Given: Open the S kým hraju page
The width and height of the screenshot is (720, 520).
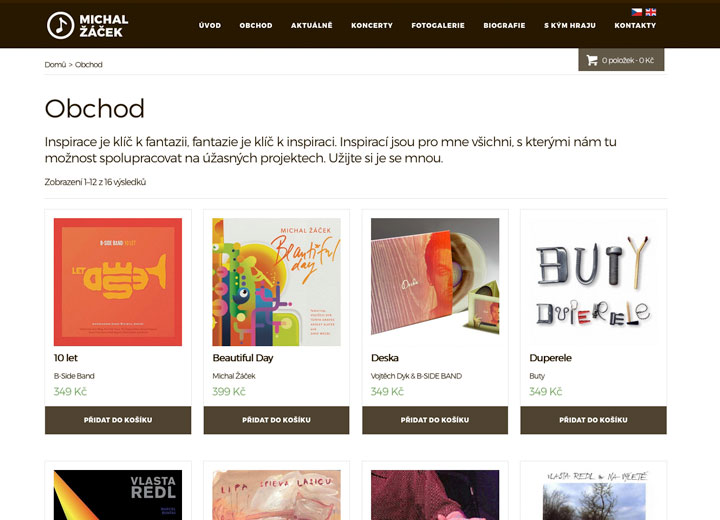Looking at the screenshot, I should [570, 25].
